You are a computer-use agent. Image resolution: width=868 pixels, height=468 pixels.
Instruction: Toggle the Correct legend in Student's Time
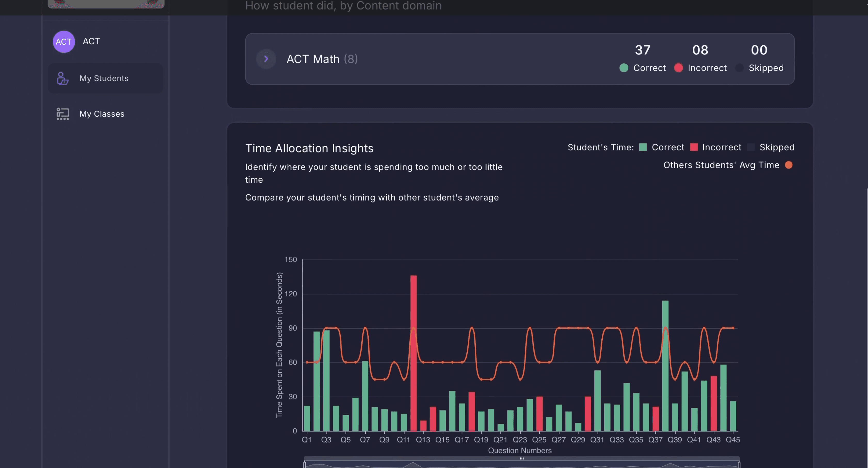(x=643, y=147)
